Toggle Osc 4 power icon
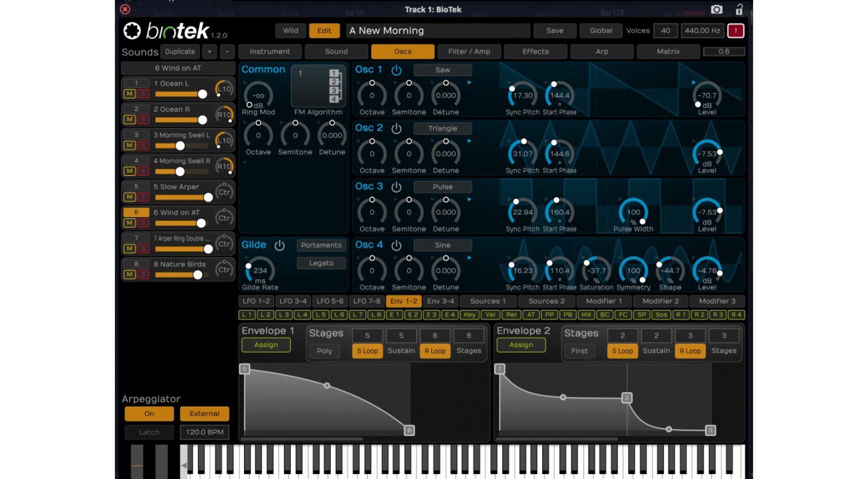Viewport: 868px width, 479px height. pos(396,245)
